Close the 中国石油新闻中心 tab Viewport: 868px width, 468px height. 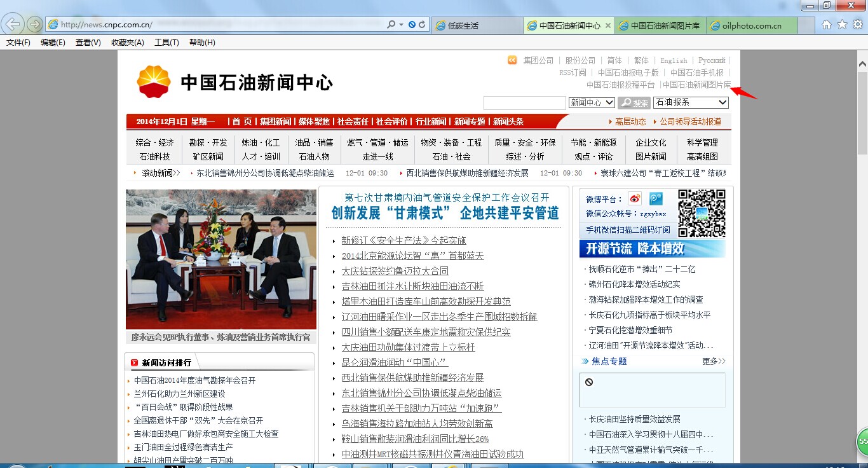(x=608, y=26)
